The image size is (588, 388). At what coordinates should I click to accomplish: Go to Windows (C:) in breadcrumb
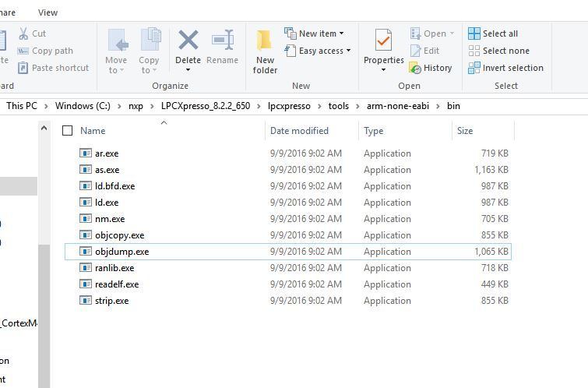pos(83,106)
